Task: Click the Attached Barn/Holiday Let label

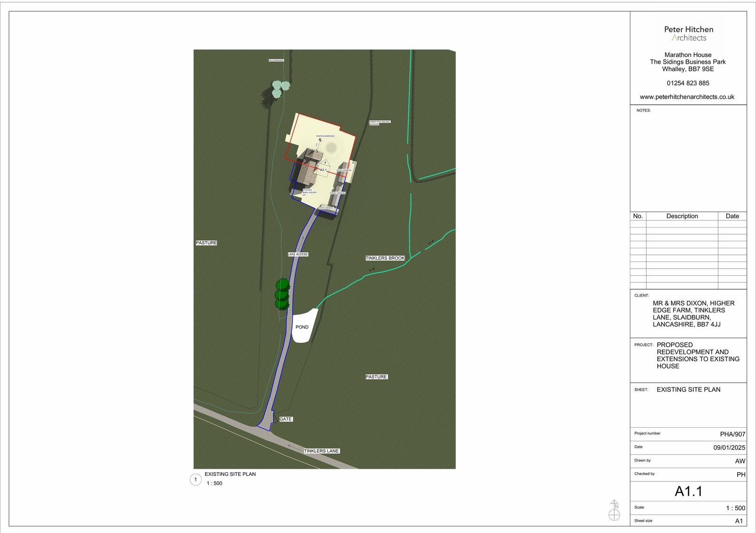Action: (307, 192)
